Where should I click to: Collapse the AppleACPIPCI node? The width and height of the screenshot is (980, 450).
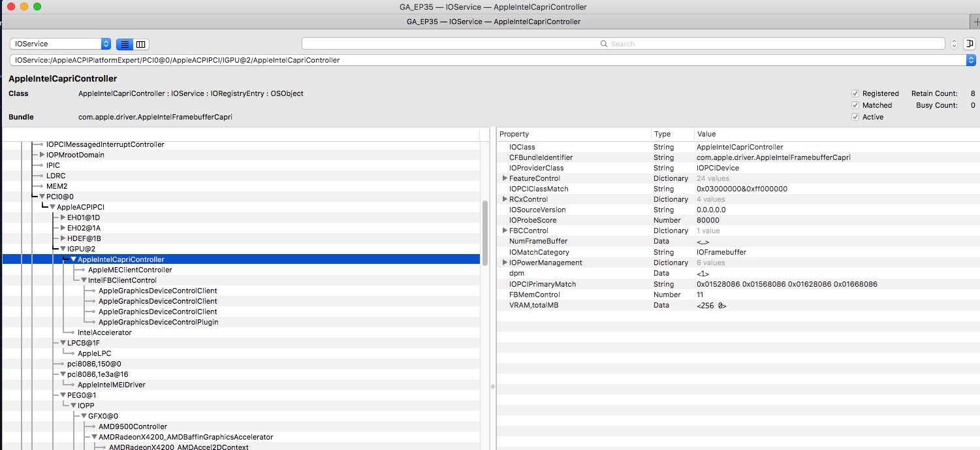point(52,207)
